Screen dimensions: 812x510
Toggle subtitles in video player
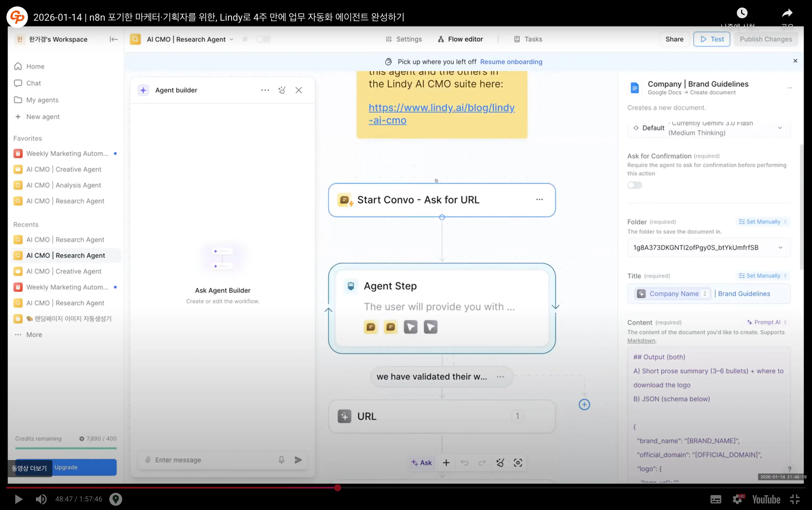pyautogui.click(x=716, y=499)
